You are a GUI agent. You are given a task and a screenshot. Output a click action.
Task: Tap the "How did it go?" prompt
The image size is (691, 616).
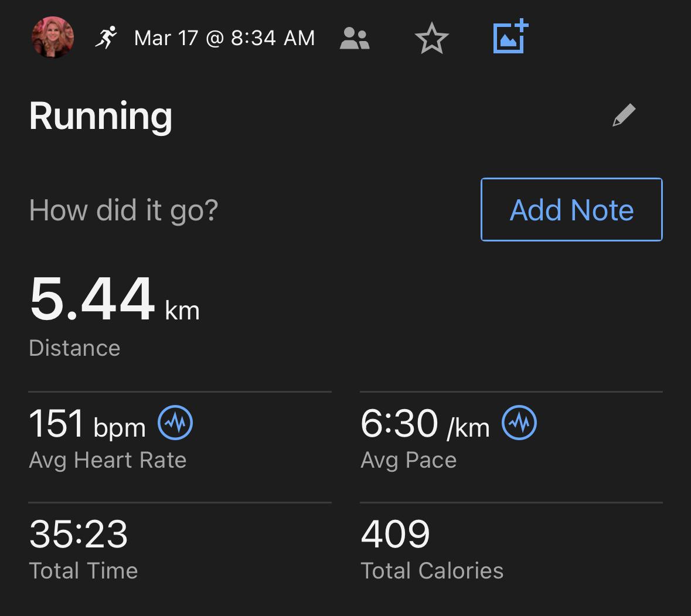coord(124,210)
